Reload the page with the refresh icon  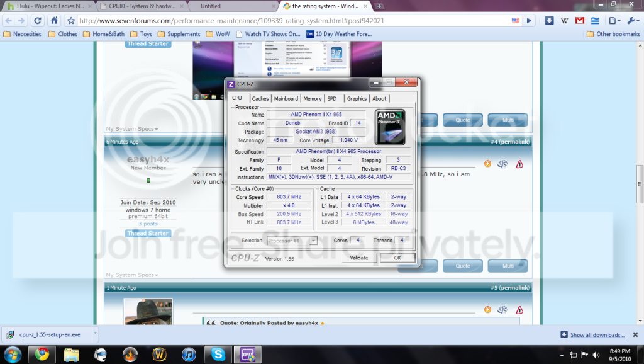pyautogui.click(x=37, y=21)
